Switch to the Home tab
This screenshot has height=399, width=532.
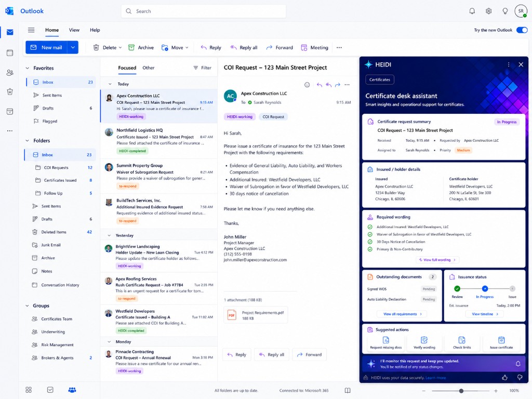coord(52,30)
